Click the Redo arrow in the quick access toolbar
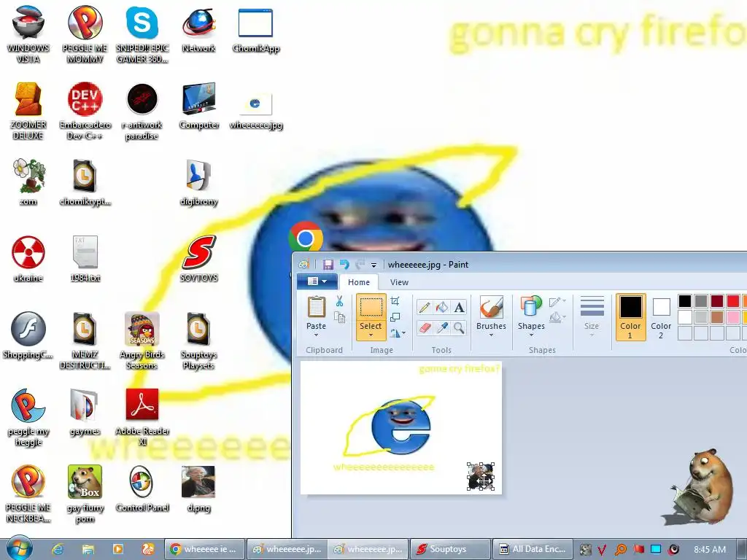The height and width of the screenshot is (560, 747). pyautogui.click(x=360, y=265)
